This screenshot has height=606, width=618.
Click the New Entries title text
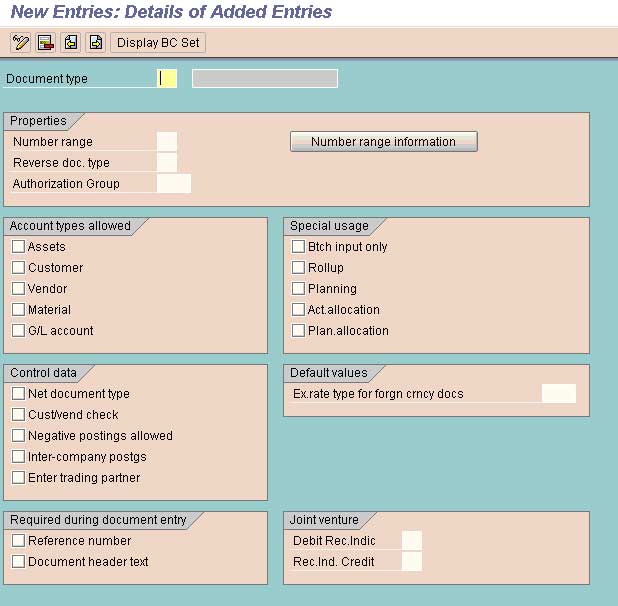tap(171, 12)
